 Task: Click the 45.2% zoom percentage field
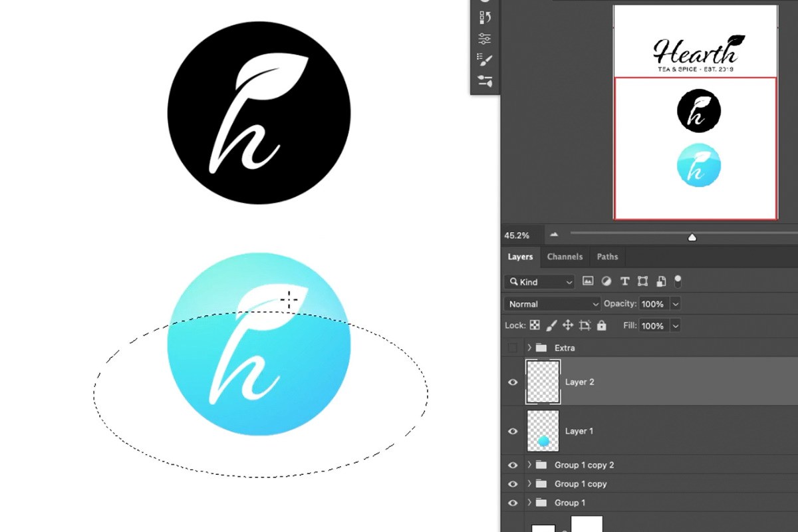[x=523, y=235]
